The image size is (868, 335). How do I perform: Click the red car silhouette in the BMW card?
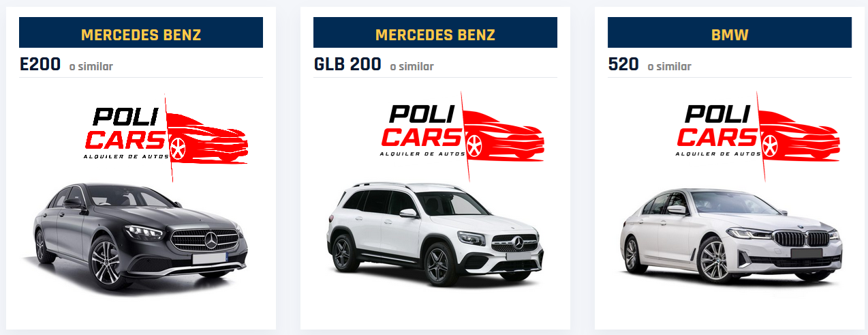pos(799,136)
